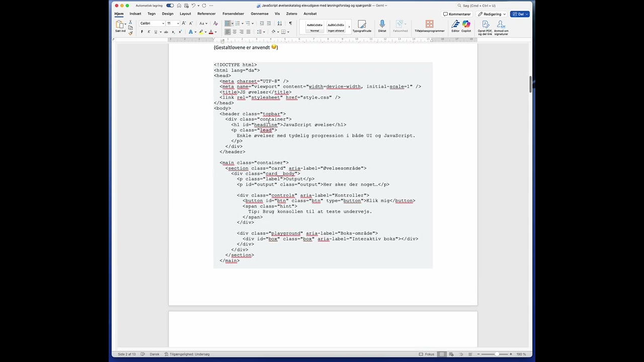This screenshot has width=644, height=362.
Task: Open the Referencer tab
Action: tap(206, 14)
